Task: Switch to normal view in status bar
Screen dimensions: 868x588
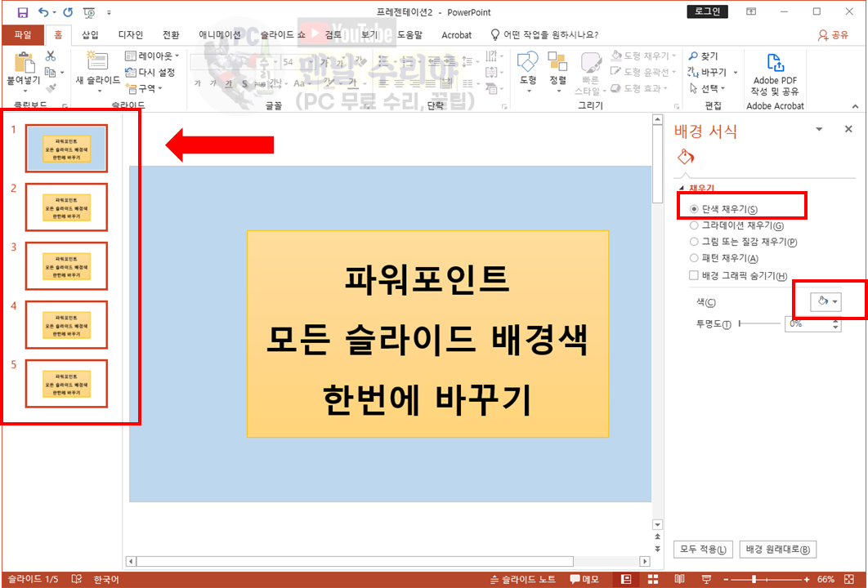Action: pos(626,579)
